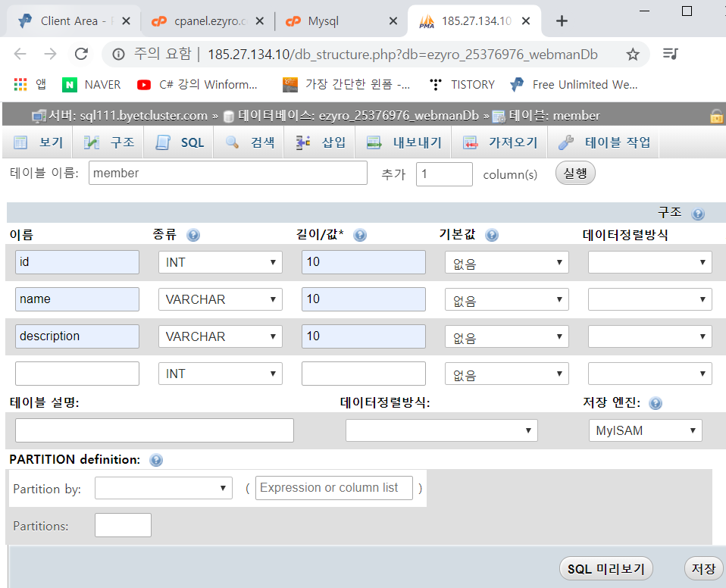Click help icon next to 길이/값 header
Image resolution: width=726 pixels, height=588 pixels.
click(x=360, y=235)
